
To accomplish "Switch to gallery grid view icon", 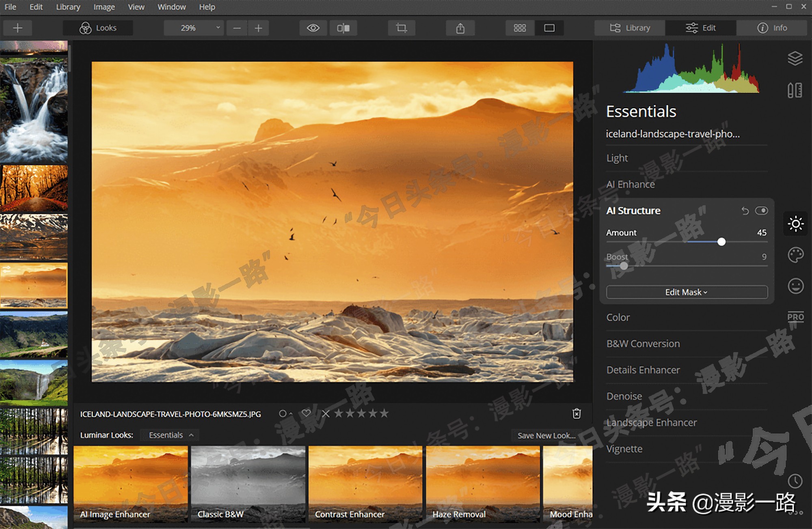I will 520,28.
